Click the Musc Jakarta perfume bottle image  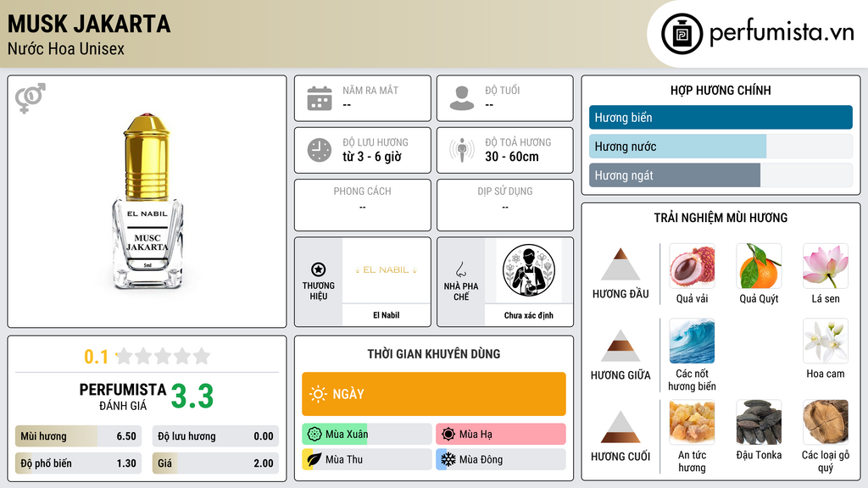(x=147, y=202)
